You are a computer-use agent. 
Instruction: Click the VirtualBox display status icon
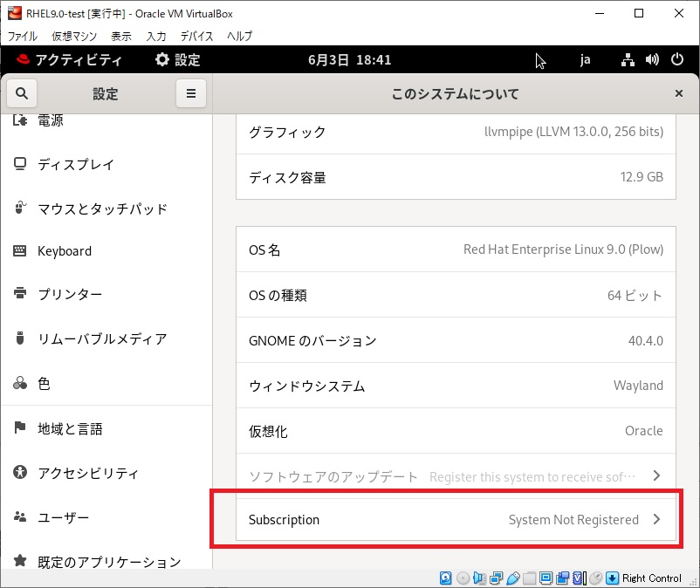coord(546,578)
